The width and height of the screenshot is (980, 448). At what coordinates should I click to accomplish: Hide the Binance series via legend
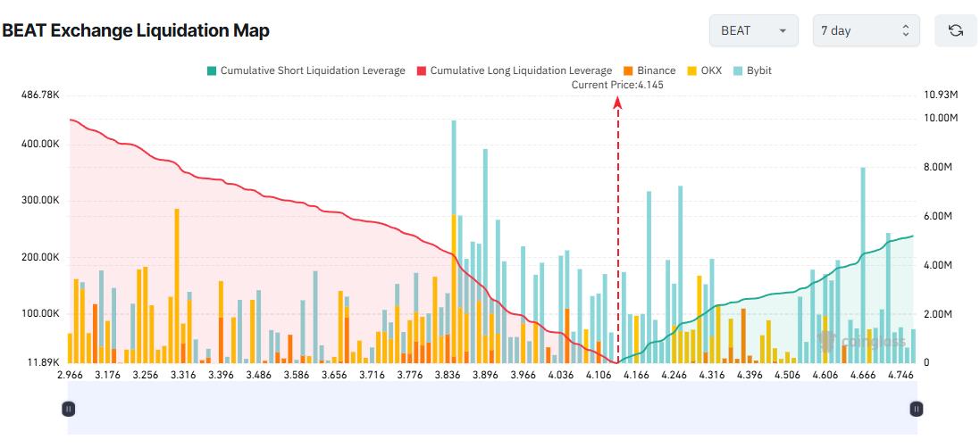656,71
